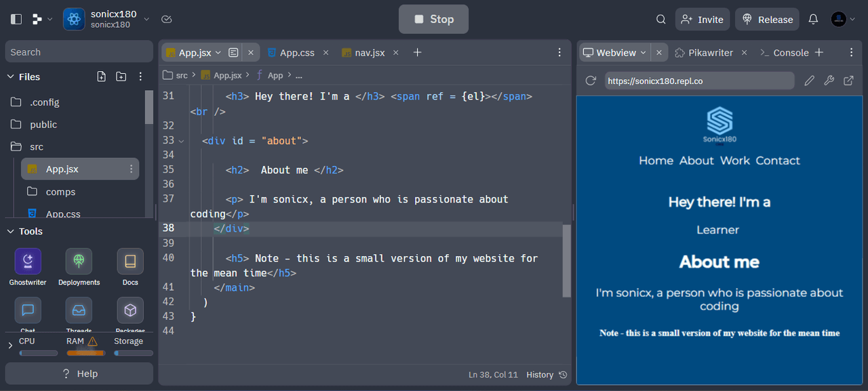Image resolution: width=868 pixels, height=391 pixels.
Task: Click the Invite button
Action: 703,20
